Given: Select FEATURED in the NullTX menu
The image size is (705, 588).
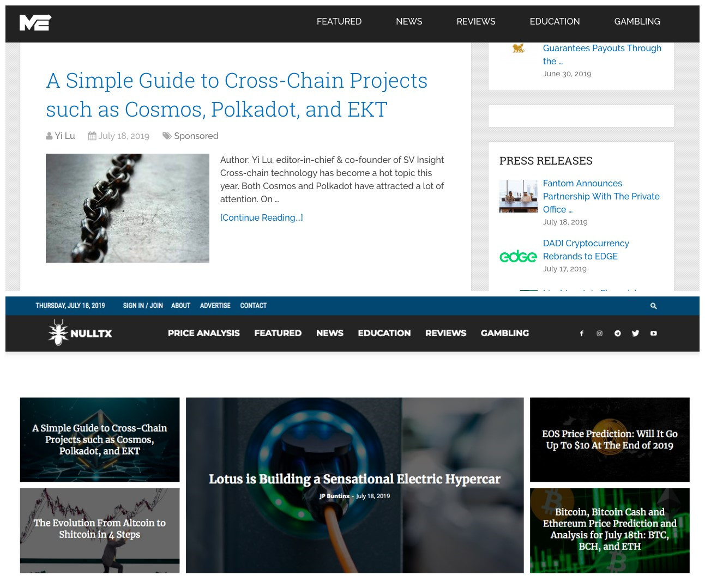Looking at the screenshot, I should point(278,333).
